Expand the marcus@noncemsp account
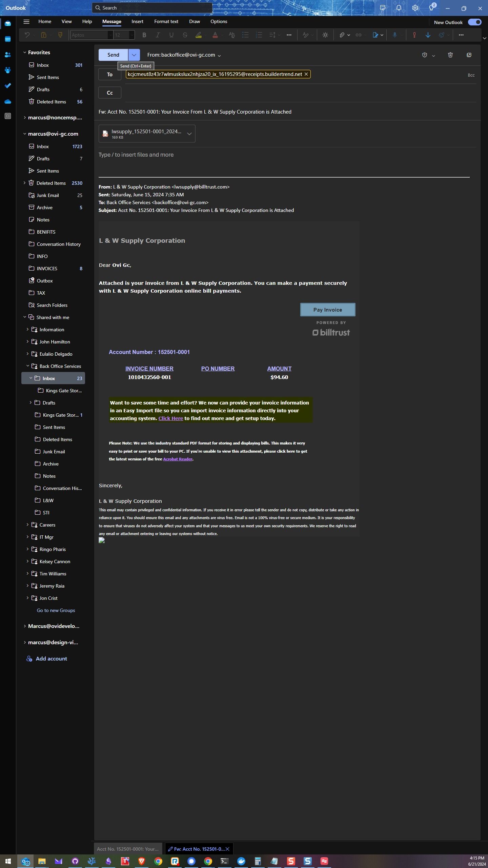Viewport: 488px width, 868px height. tap(25, 118)
